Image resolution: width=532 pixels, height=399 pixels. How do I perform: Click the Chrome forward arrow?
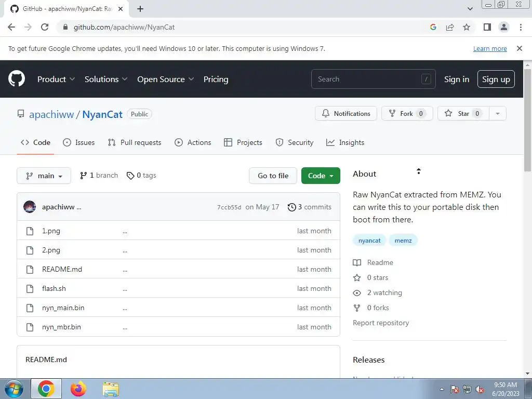click(x=28, y=27)
